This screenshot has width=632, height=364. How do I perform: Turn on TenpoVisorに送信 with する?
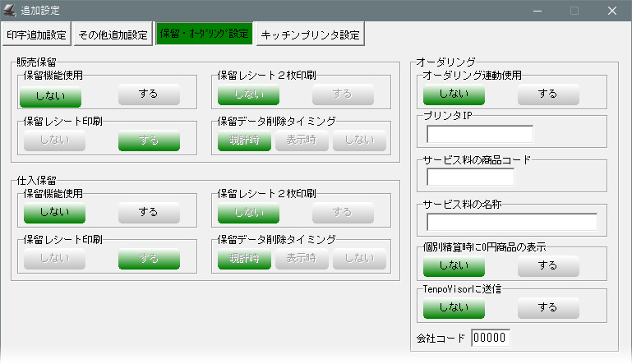click(548, 307)
